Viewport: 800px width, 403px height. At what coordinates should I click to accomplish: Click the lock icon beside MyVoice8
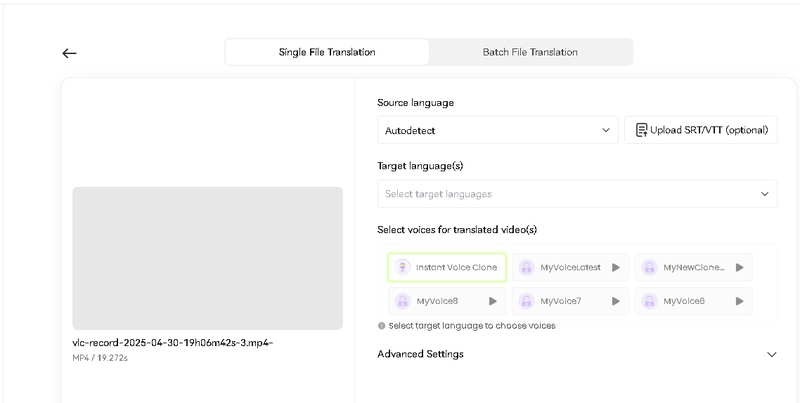pos(402,301)
